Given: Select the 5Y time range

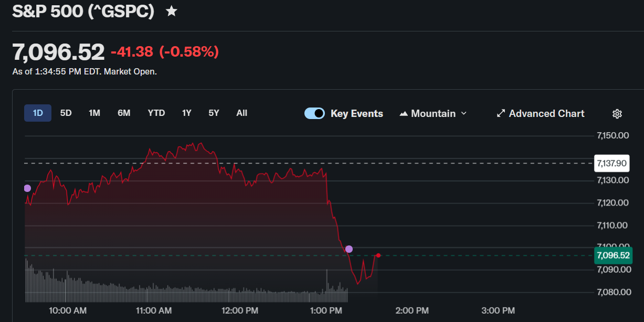Looking at the screenshot, I should pos(214,113).
